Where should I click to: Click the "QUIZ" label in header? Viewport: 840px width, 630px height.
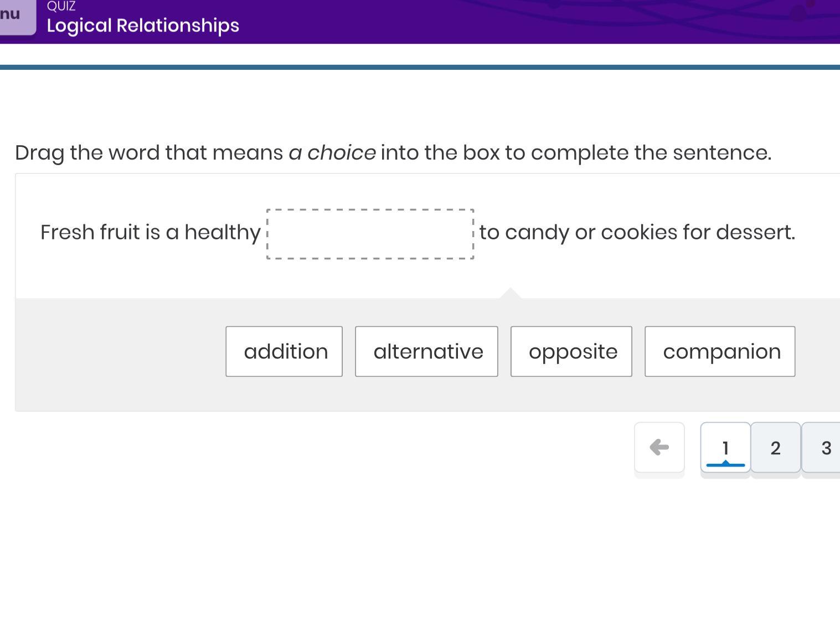(61, 7)
